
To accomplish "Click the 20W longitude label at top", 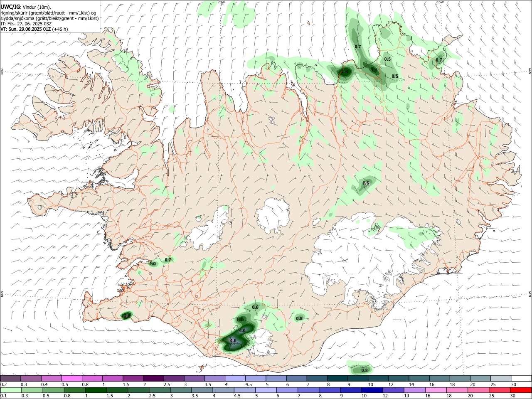I will click(221, 2).
